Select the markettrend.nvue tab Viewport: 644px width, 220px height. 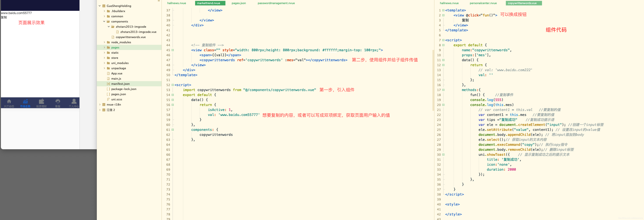click(x=210, y=3)
